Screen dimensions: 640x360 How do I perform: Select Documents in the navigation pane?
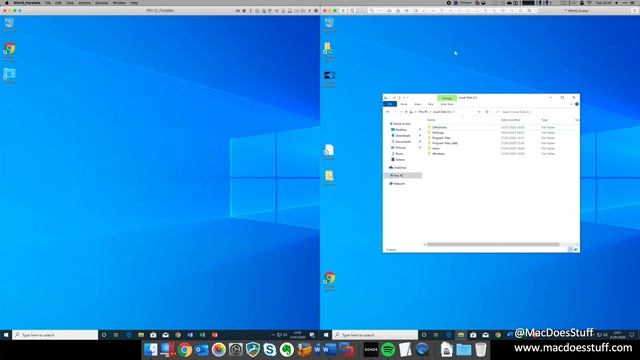click(403, 142)
